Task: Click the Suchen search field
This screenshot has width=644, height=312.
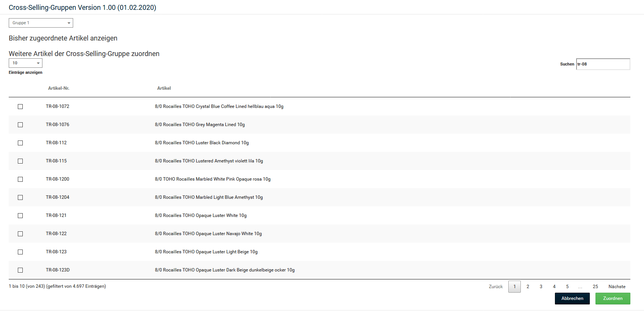Action: (603, 64)
